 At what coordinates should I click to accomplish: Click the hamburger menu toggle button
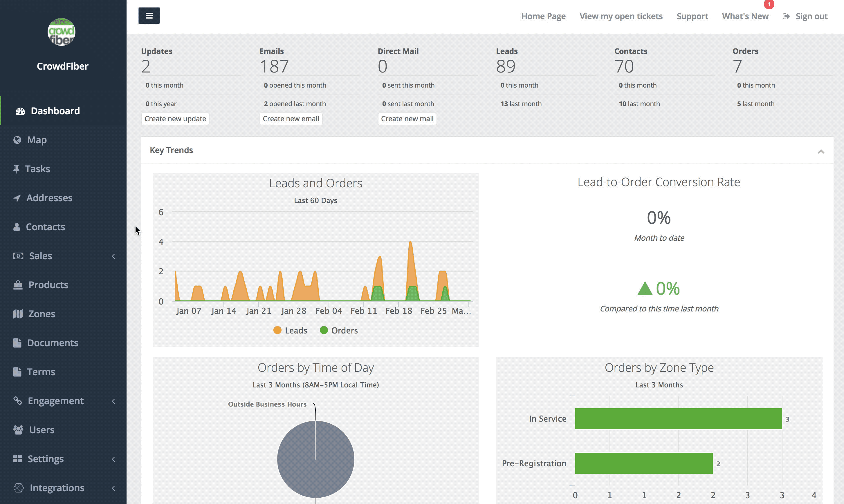click(x=149, y=16)
